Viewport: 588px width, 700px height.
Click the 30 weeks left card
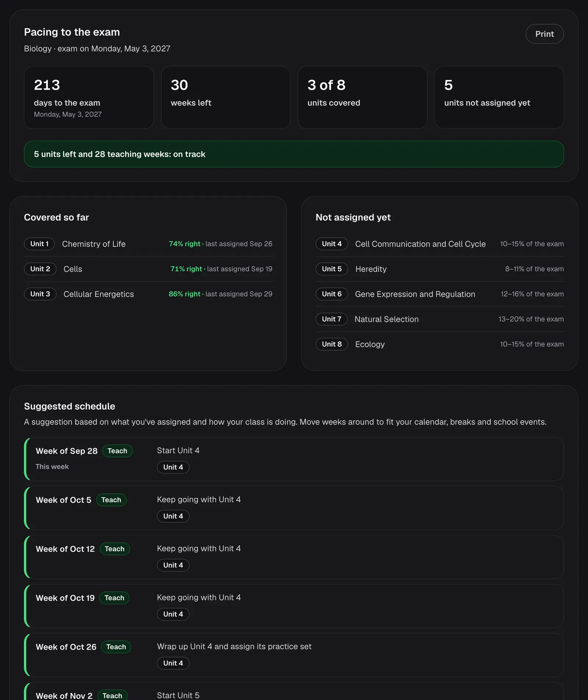tap(226, 97)
